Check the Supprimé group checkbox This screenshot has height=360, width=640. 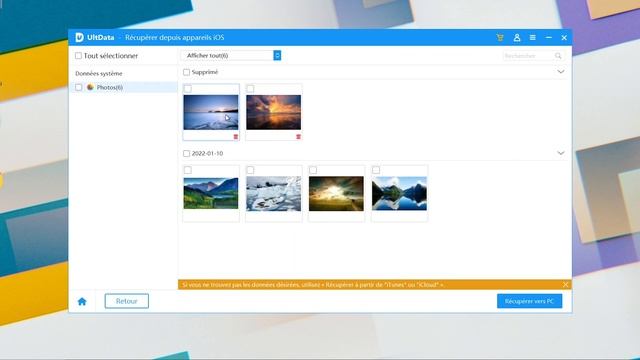tap(187, 72)
